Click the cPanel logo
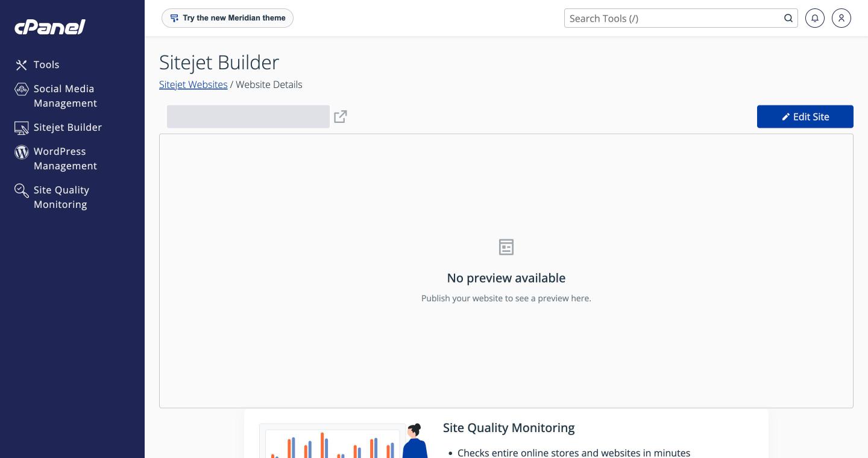Image resolution: width=868 pixels, height=458 pixels. click(x=50, y=27)
